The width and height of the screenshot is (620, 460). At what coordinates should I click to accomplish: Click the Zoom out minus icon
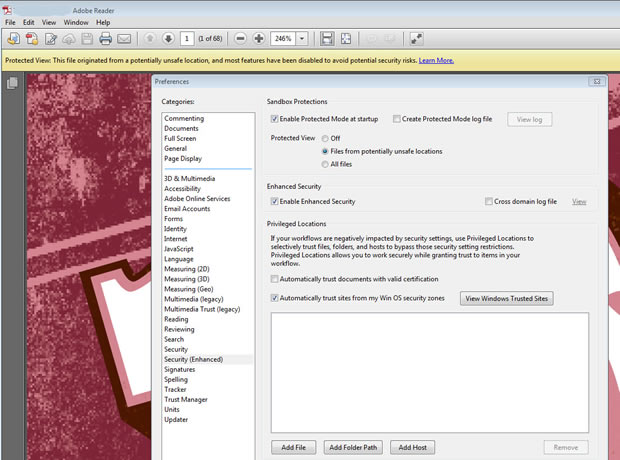tap(240, 39)
